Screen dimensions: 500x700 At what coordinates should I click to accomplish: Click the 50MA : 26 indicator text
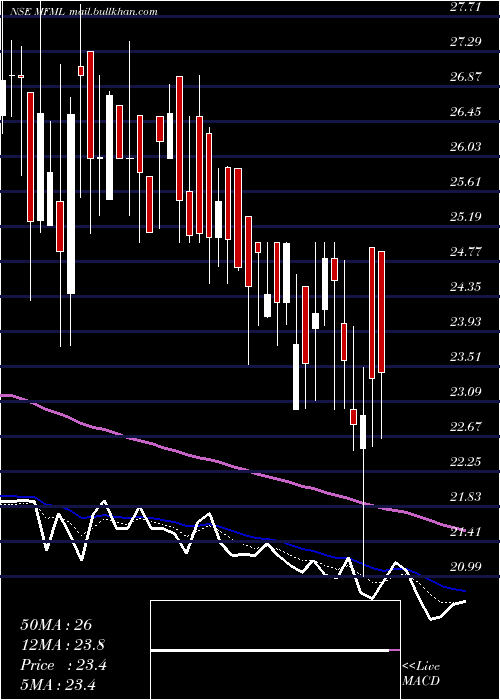tap(56, 625)
